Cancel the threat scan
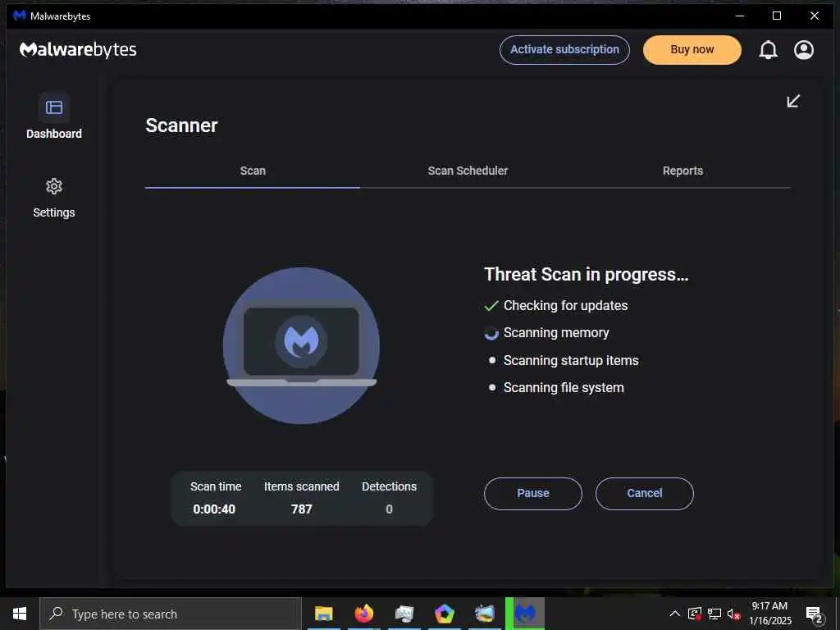Viewport: 840px width, 630px height. pyautogui.click(x=645, y=493)
